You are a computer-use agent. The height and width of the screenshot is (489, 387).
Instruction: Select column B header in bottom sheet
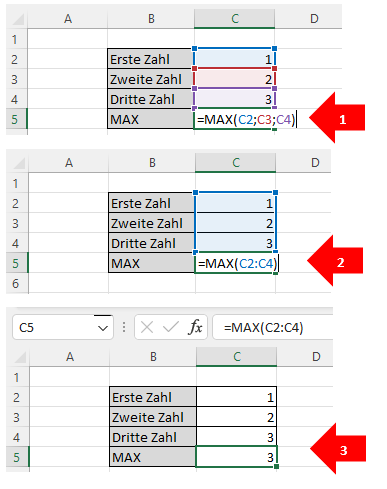coord(153,357)
